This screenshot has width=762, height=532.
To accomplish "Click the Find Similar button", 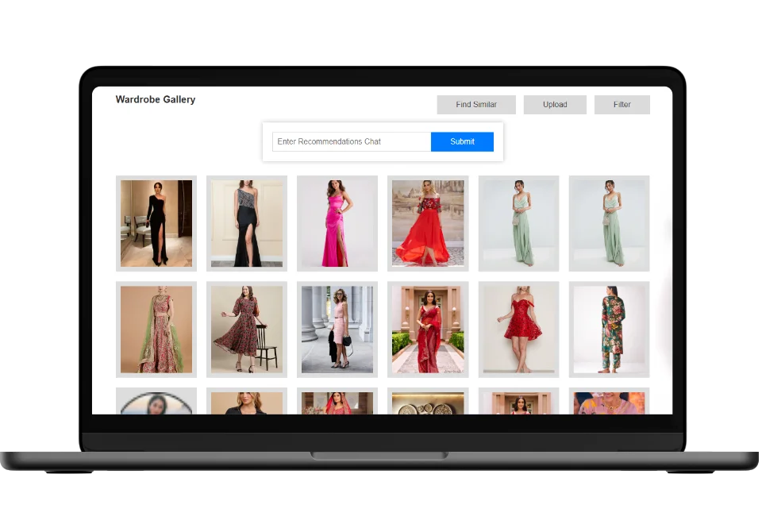I will (476, 104).
